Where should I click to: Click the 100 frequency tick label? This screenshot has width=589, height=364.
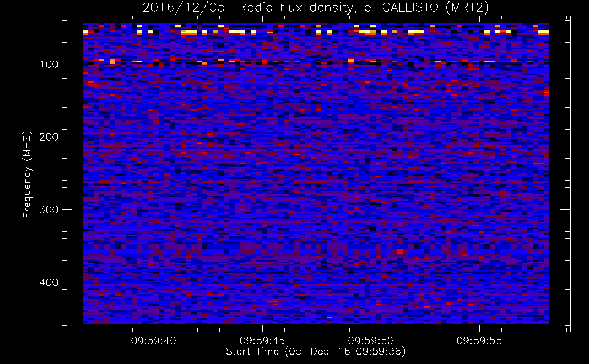49,64
